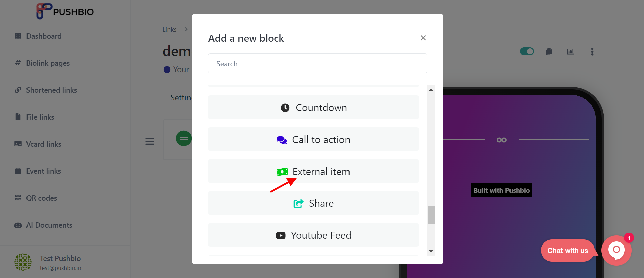Screen dimensions: 644x278
Task: Close the Add a new block dialog
Action: tap(423, 38)
